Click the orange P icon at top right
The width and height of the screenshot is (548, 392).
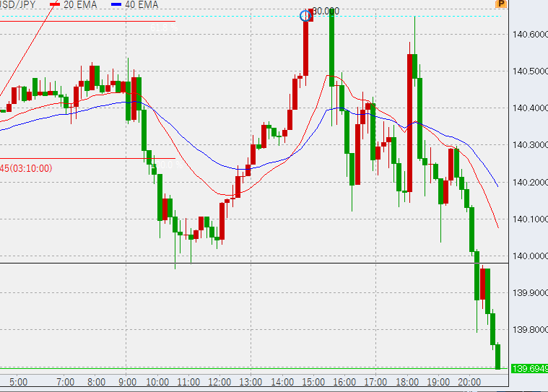point(501,4)
